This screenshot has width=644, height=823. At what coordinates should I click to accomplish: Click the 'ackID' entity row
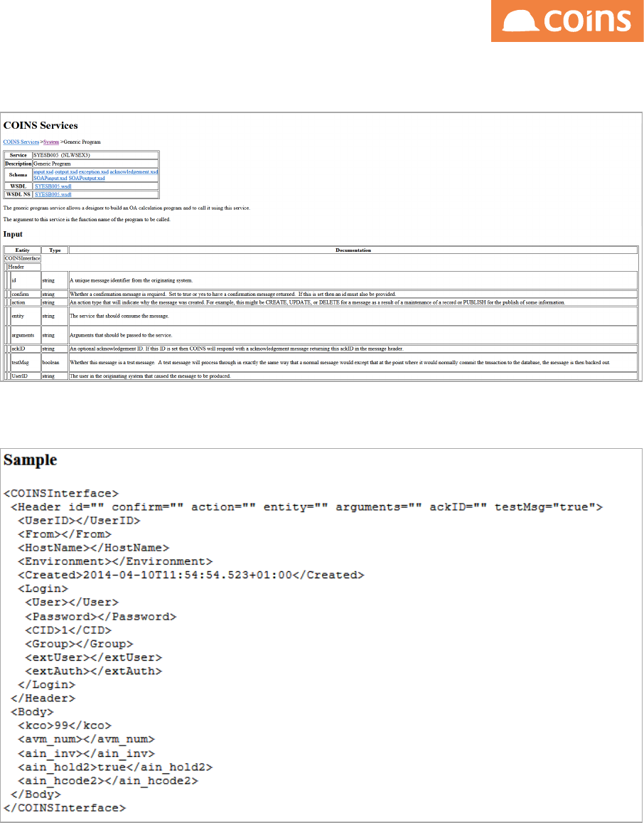click(321, 349)
